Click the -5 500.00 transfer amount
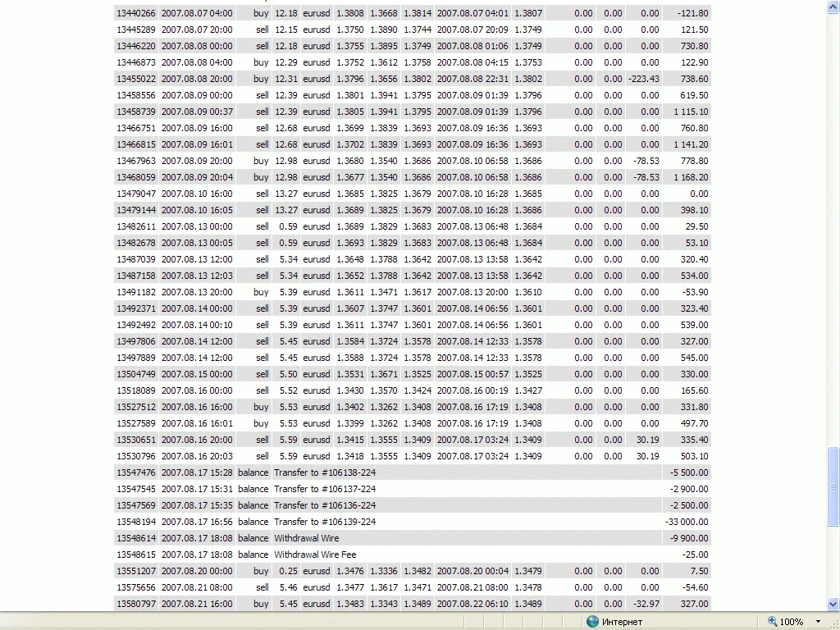The height and width of the screenshot is (630, 840). 689,472
